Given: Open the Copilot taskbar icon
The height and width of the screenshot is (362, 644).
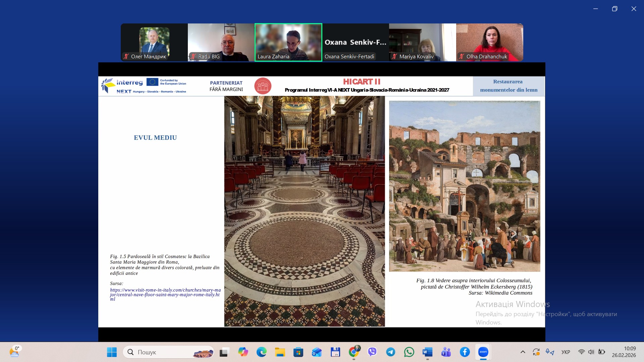Looking at the screenshot, I should click(x=243, y=352).
